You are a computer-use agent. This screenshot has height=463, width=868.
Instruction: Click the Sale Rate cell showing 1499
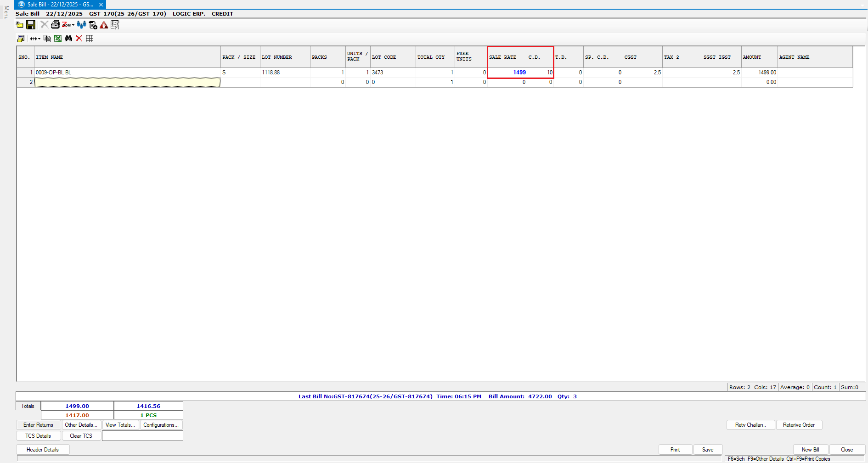pyautogui.click(x=507, y=73)
